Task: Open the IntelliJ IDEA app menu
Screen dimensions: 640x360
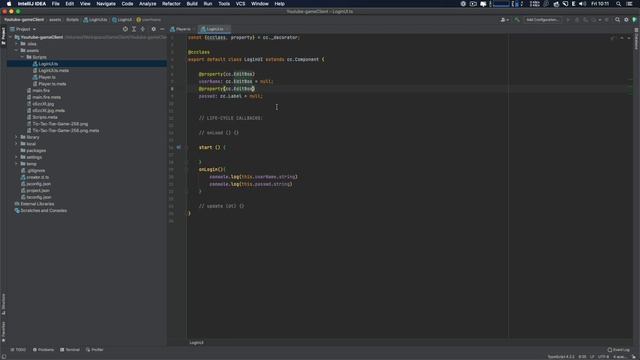Action: pyautogui.click(x=32, y=4)
